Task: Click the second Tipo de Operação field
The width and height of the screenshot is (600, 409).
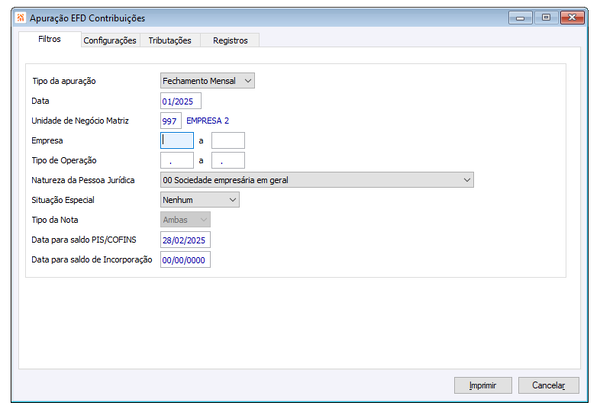Action: coord(228,160)
